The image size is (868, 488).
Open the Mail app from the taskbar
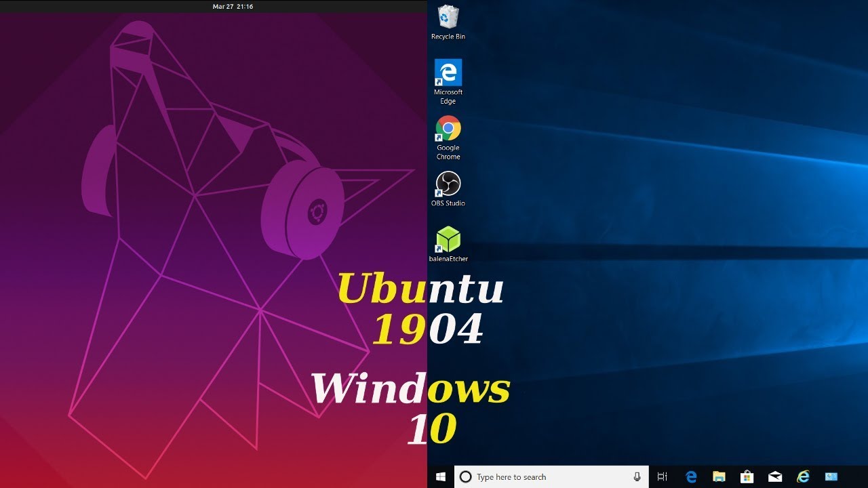tap(775, 477)
